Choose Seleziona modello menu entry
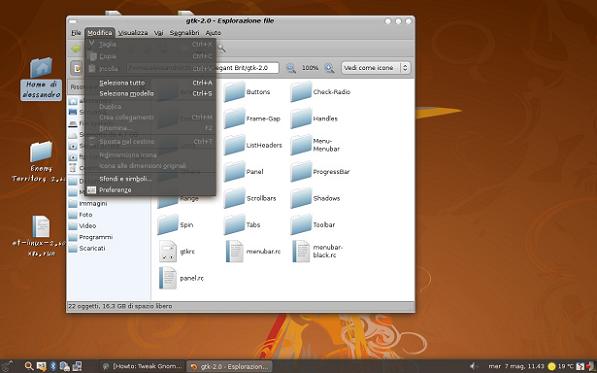 tap(150, 93)
